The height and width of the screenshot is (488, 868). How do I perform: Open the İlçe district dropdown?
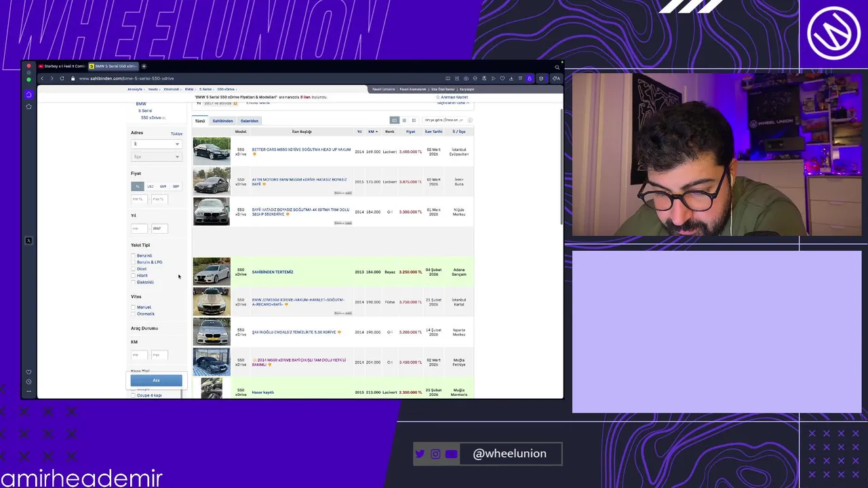click(156, 157)
